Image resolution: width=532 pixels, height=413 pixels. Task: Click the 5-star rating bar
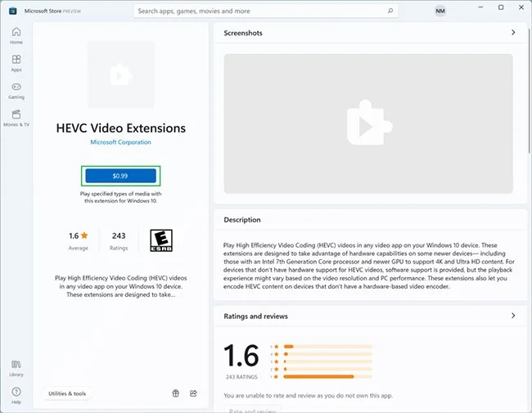click(327, 347)
